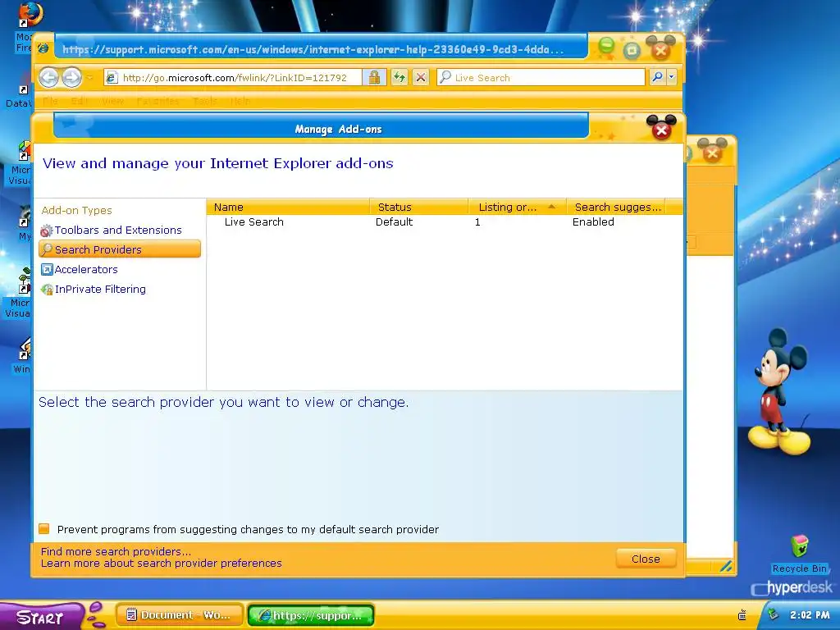Screen dimensions: 840x630
Task: Select Toolbars and Extensions add-on type
Action: coord(118,230)
